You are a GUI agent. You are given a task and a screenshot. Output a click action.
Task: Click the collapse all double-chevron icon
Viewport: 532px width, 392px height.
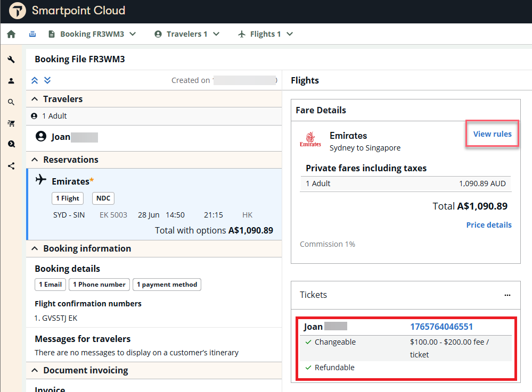35,80
